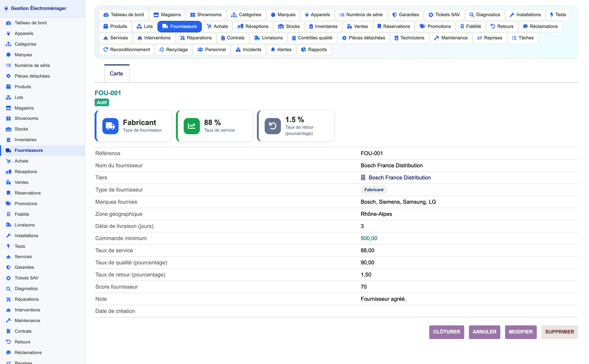
Task: Click the SUPPRIMER button
Action: pos(559,332)
